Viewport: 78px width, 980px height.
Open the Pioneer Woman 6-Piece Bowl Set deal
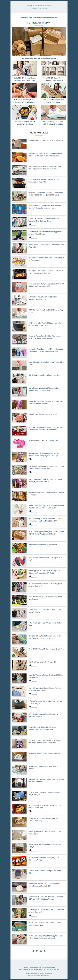pyautogui.click(x=46, y=259)
